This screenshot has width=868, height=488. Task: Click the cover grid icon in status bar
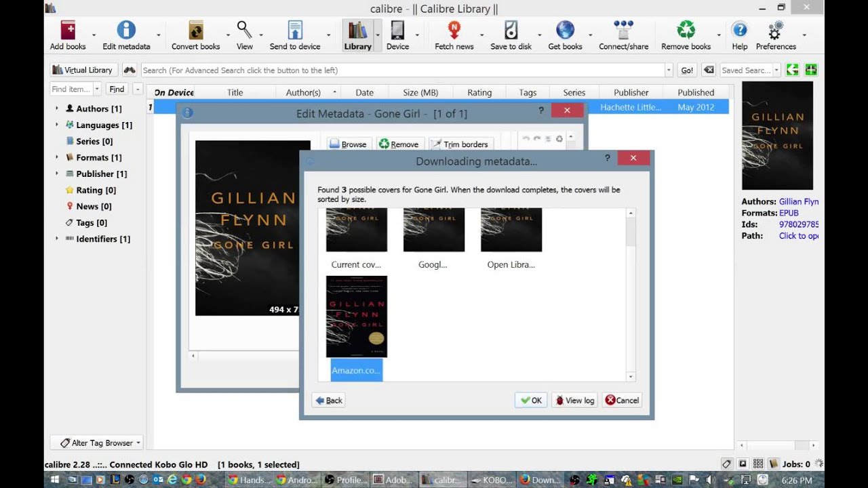coord(758,464)
